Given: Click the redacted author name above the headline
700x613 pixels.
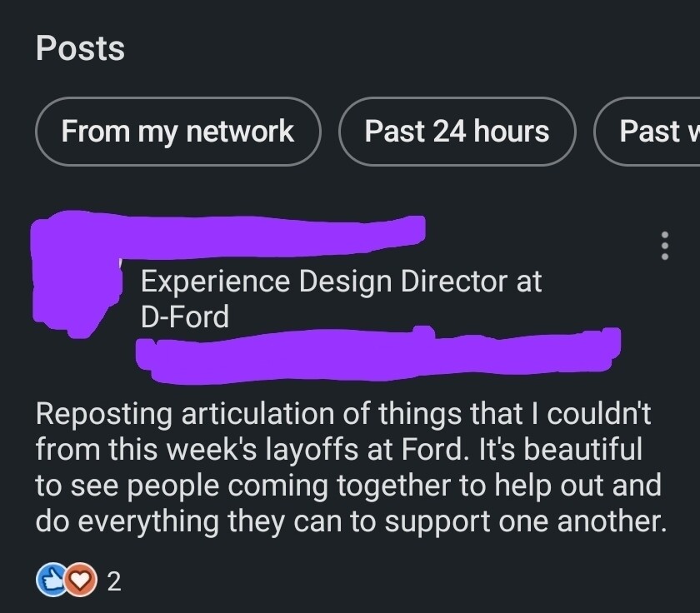Looking at the screenshot, I should pos(275,229).
